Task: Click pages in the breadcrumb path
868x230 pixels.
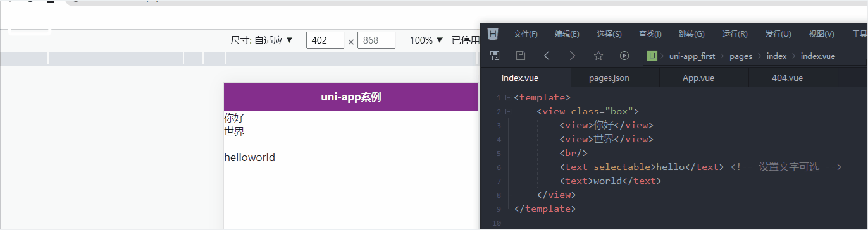Action: coord(741,56)
